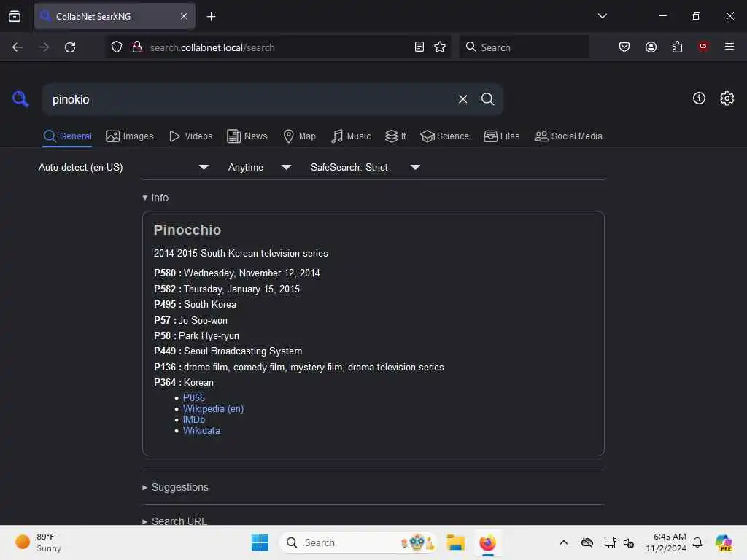Viewport: 747px width, 560px height.
Task: Open the P856 link
Action: click(194, 397)
